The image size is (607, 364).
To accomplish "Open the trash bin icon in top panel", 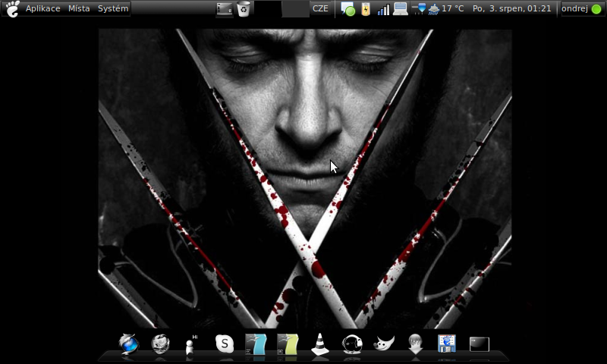I will (x=244, y=9).
